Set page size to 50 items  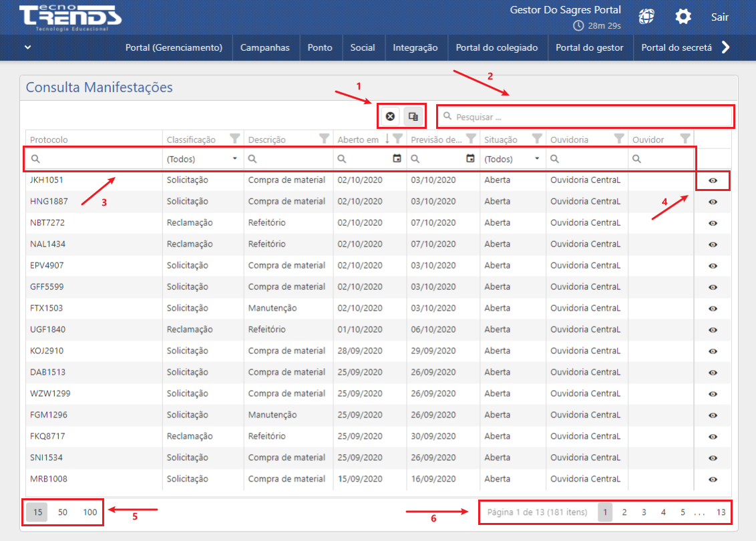click(x=63, y=512)
